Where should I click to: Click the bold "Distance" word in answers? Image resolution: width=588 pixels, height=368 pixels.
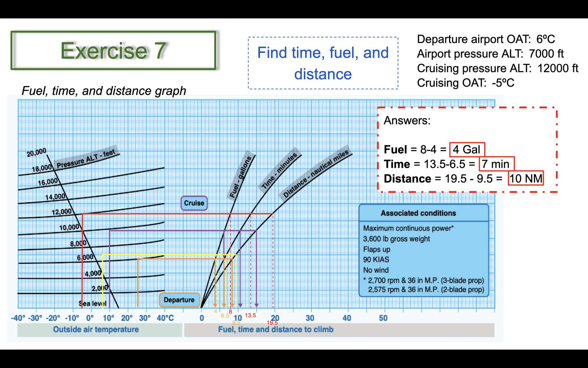pos(408,178)
